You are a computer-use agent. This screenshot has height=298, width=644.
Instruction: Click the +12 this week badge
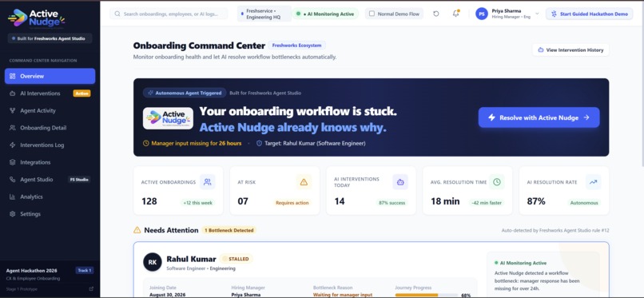pos(197,203)
